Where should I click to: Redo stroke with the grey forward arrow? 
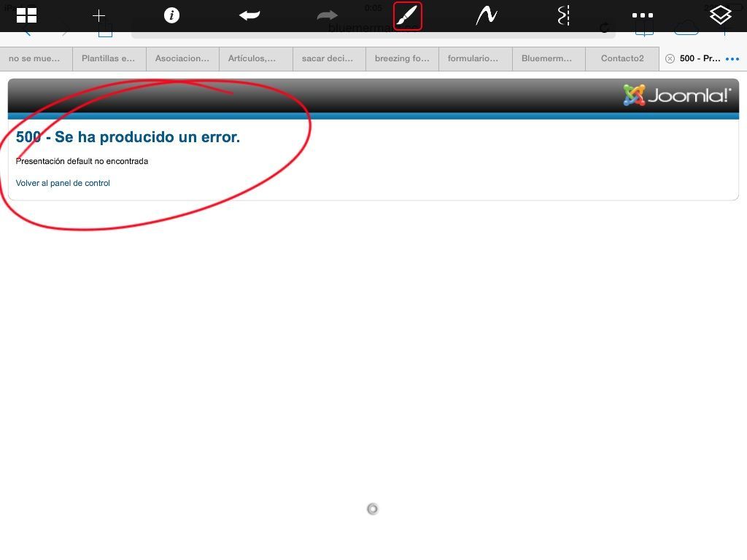click(327, 15)
